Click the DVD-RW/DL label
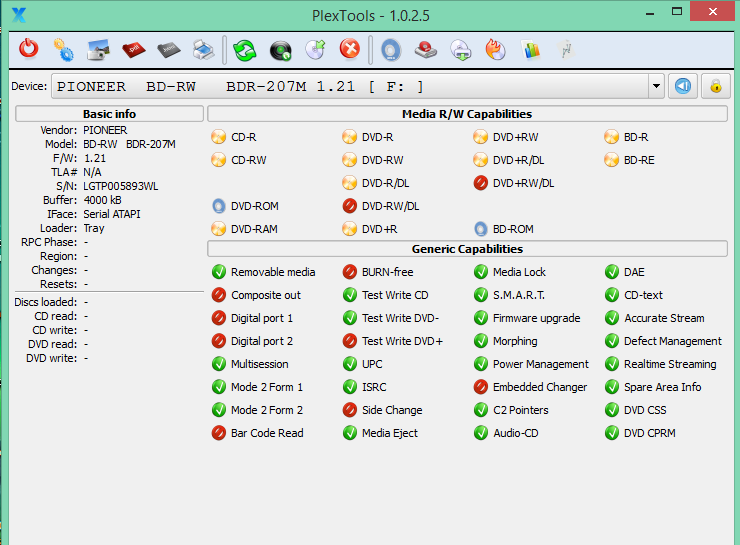 point(390,206)
